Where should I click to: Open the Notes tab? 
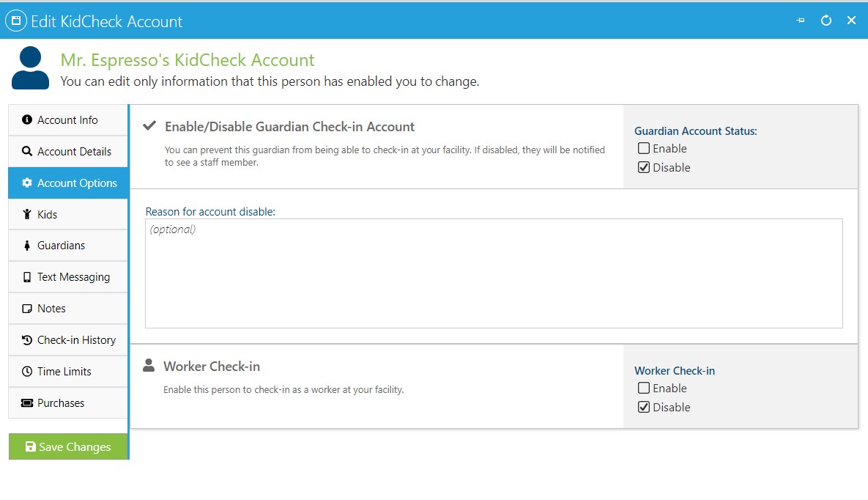(x=68, y=309)
